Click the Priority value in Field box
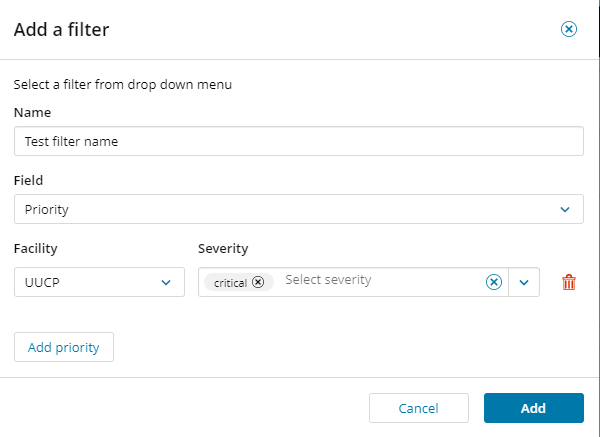The image size is (600, 437). point(47,209)
